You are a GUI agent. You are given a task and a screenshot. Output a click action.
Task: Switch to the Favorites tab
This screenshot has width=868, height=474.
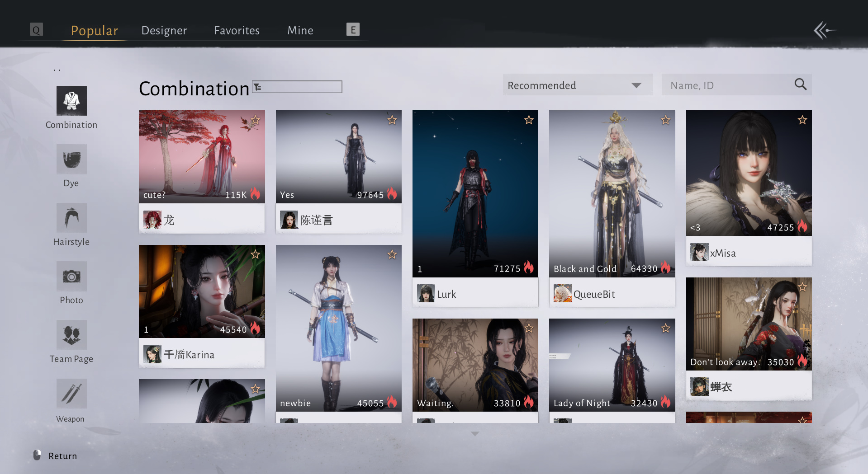(x=237, y=30)
